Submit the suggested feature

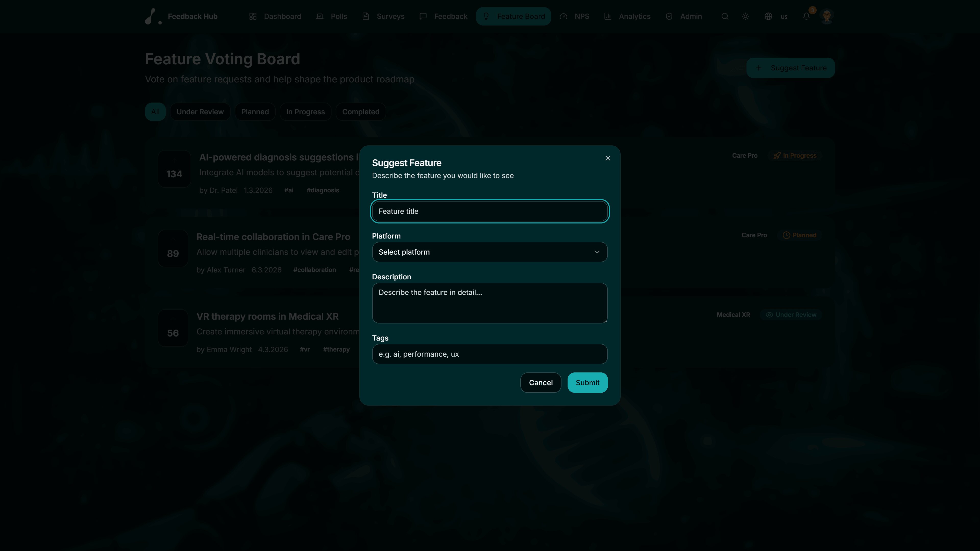click(x=587, y=383)
